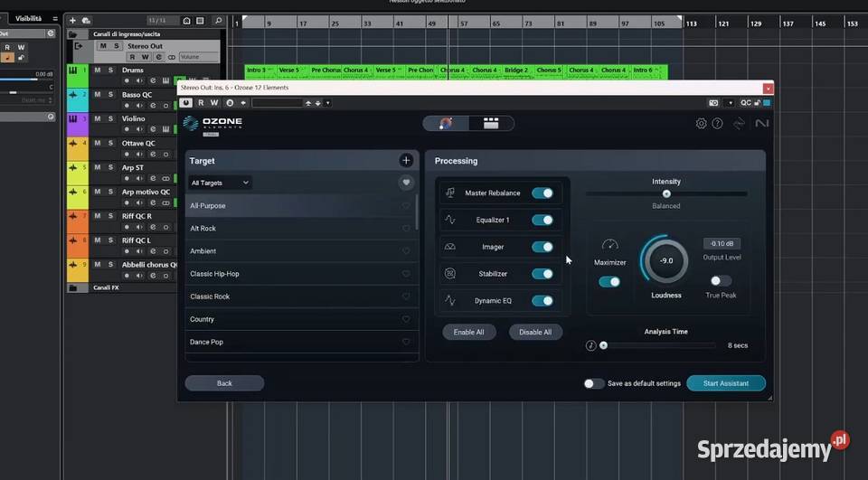Open preset dropdown arrow in plugin header
The height and width of the screenshot is (480, 868).
pyautogui.click(x=327, y=103)
